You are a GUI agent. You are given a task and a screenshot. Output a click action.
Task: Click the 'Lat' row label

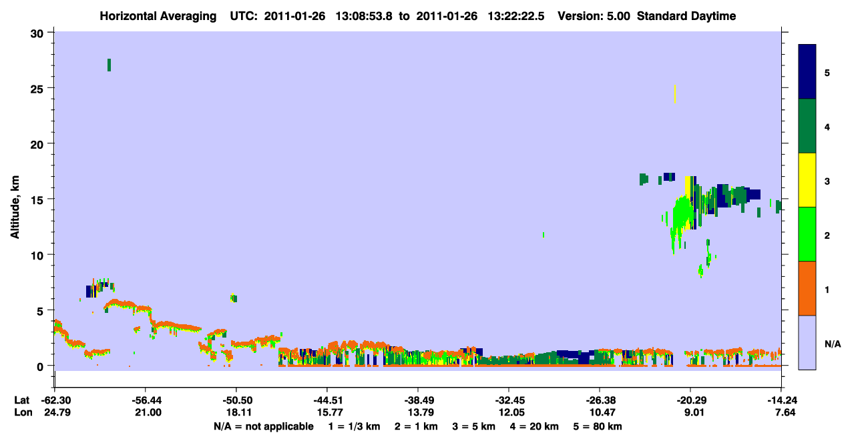tap(21, 400)
